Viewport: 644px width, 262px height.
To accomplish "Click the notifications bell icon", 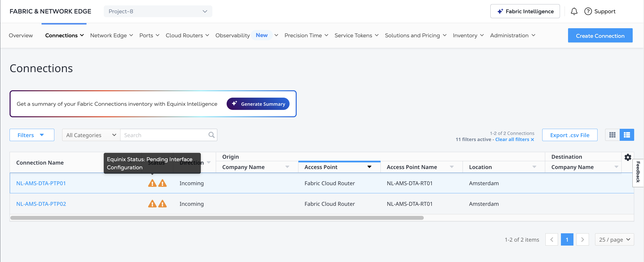I will pos(574,11).
